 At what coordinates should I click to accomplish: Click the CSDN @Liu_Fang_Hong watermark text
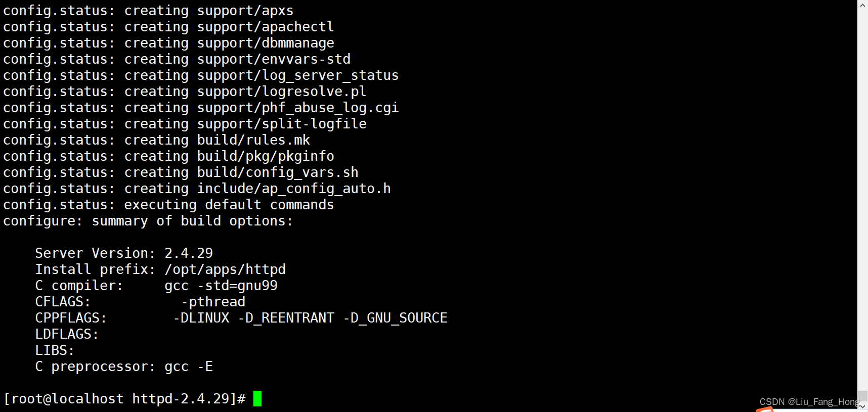coord(809,402)
